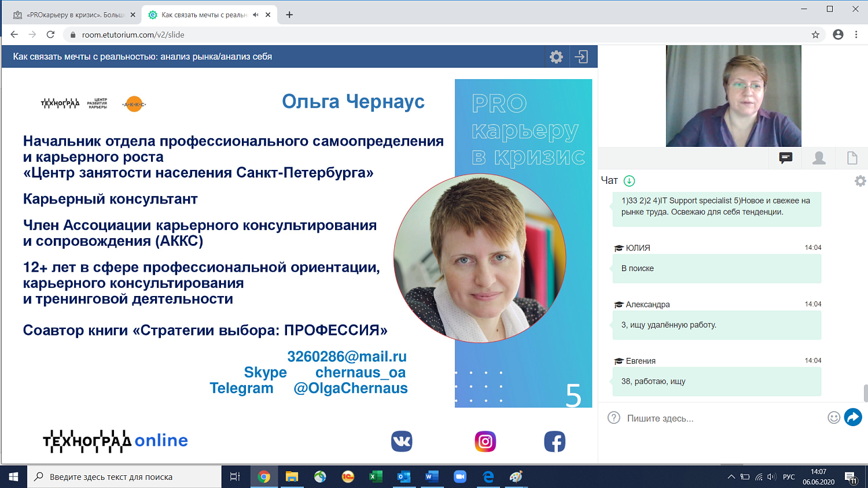The image size is (868, 488).
Task: Close the «PROкарьеру в кризис» tab
Action: (133, 15)
